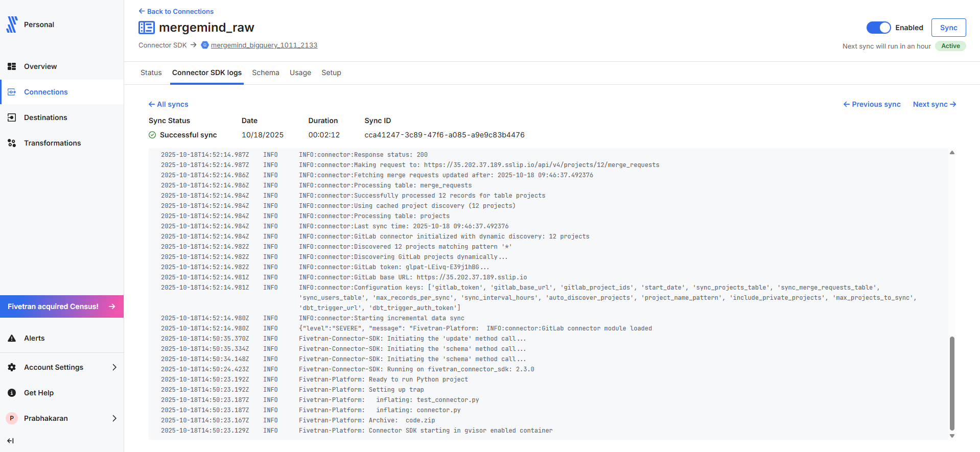
Task: Click the duration 00:02:12
Action: click(x=324, y=135)
